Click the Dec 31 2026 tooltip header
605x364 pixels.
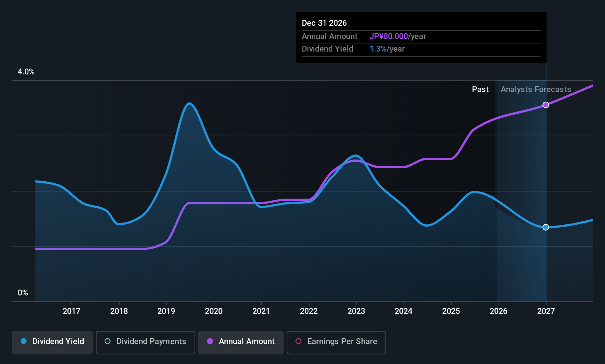324,23
